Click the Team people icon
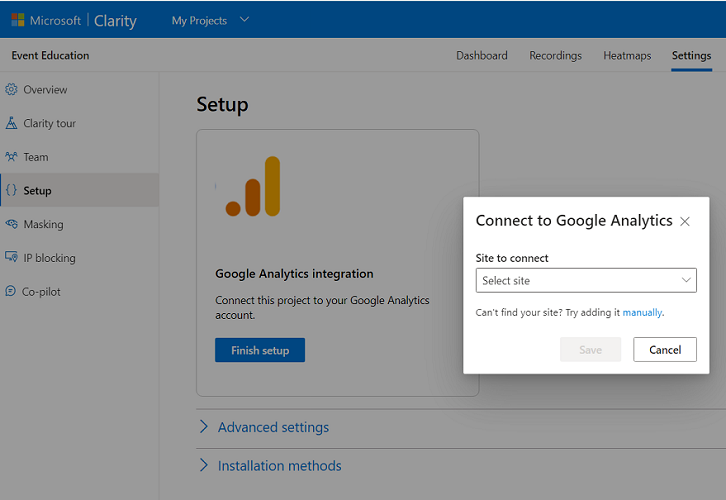726x500 pixels. click(11, 156)
